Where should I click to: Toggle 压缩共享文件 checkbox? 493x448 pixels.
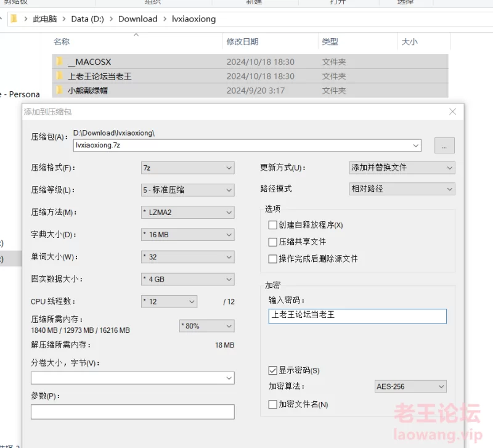[273, 242]
